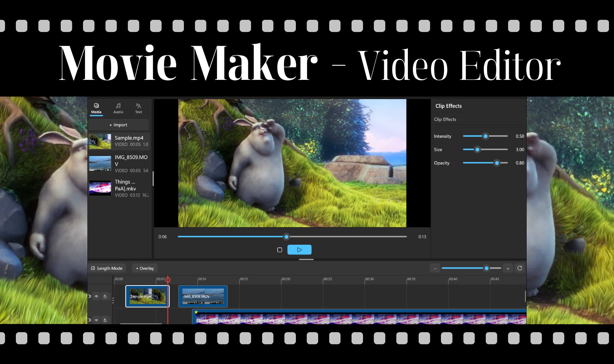Click the 00:10 mark on the ruler
This screenshot has height=364, width=614.
(x=202, y=279)
